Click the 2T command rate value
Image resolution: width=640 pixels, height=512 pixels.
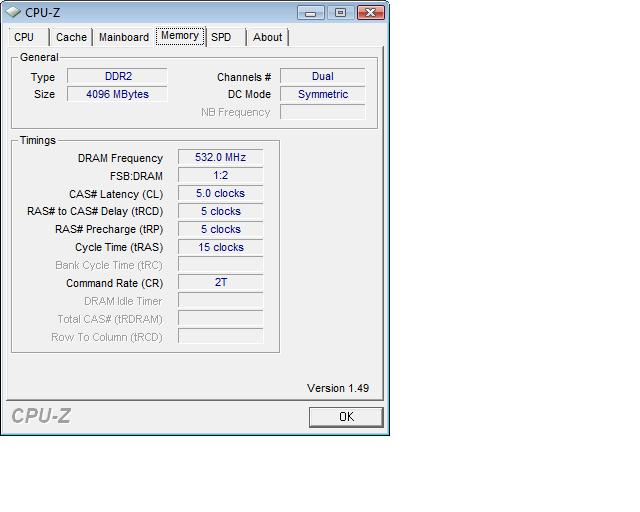click(220, 282)
